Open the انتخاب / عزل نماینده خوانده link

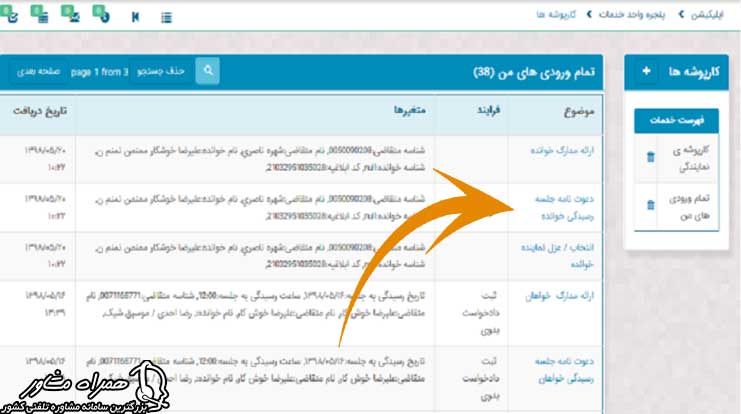558,256
